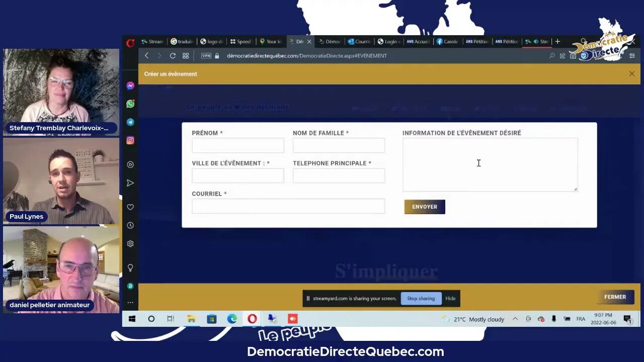The height and width of the screenshot is (362, 644).
Task: Click Paul Lynes video thumbnail
Action: click(61, 181)
